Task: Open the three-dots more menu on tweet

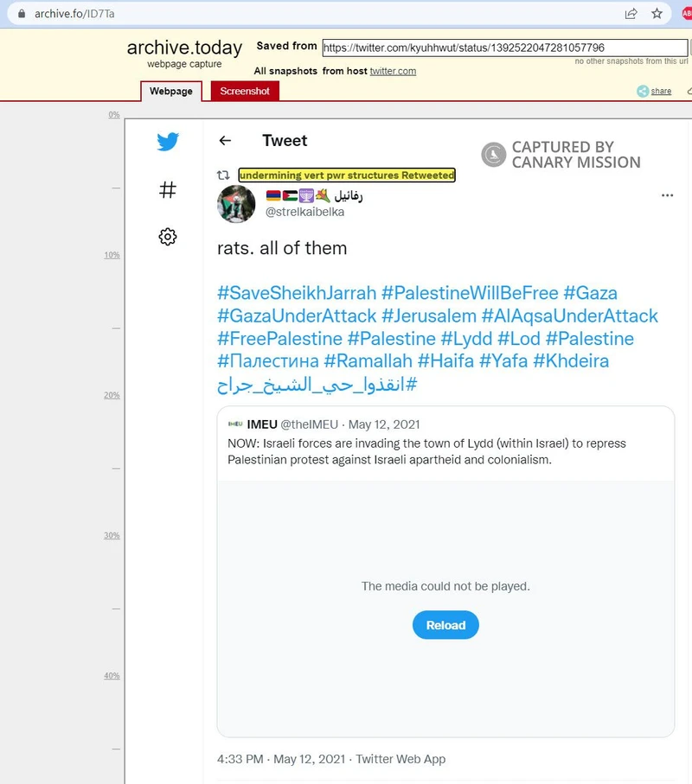Action: pos(667,196)
